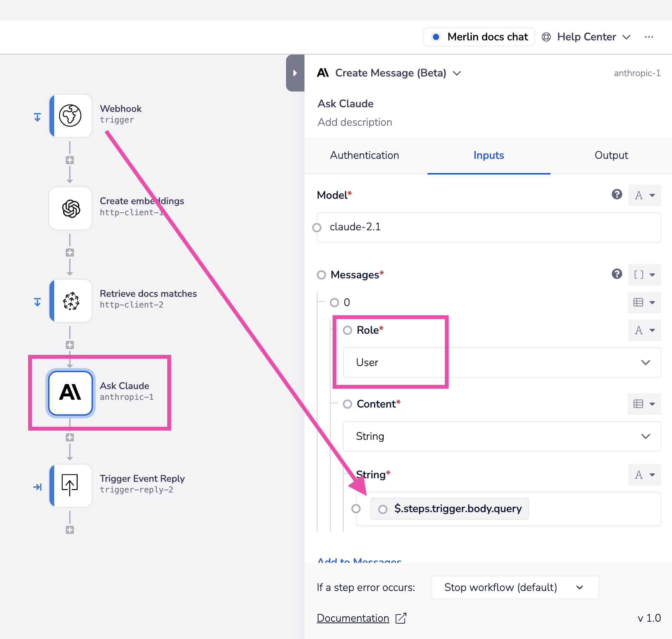Open the step error Stop workflow dropdown

click(x=514, y=587)
